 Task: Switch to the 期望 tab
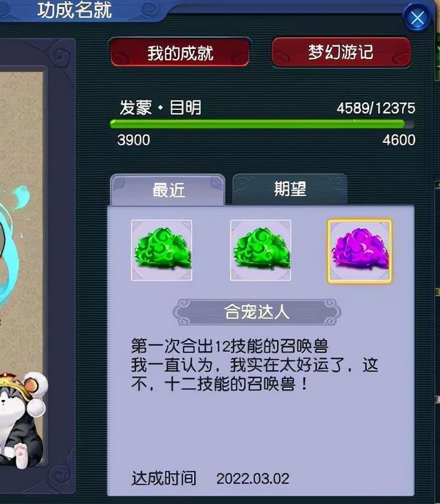pyautogui.click(x=289, y=189)
